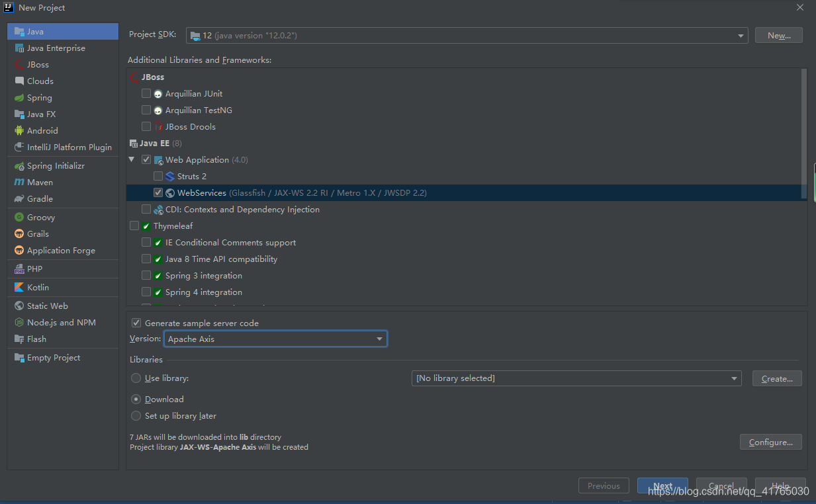Viewport: 816px width, 504px height.
Task: Click the Next button
Action: [x=662, y=485]
